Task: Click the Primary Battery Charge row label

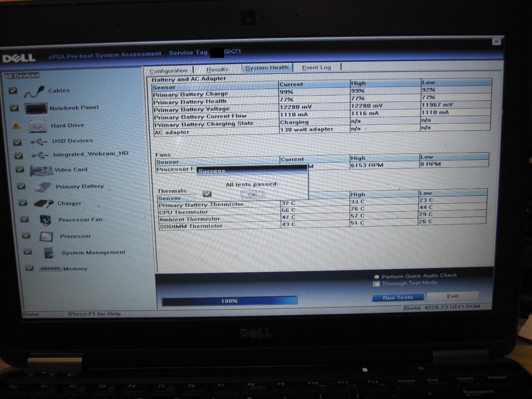Action: [190, 94]
